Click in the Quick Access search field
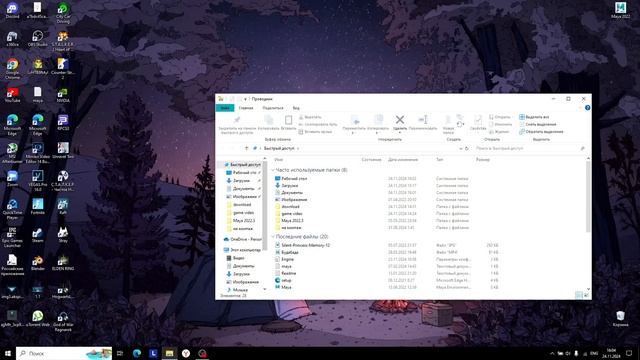Screen dimensions: 640x360 click(x=530, y=149)
